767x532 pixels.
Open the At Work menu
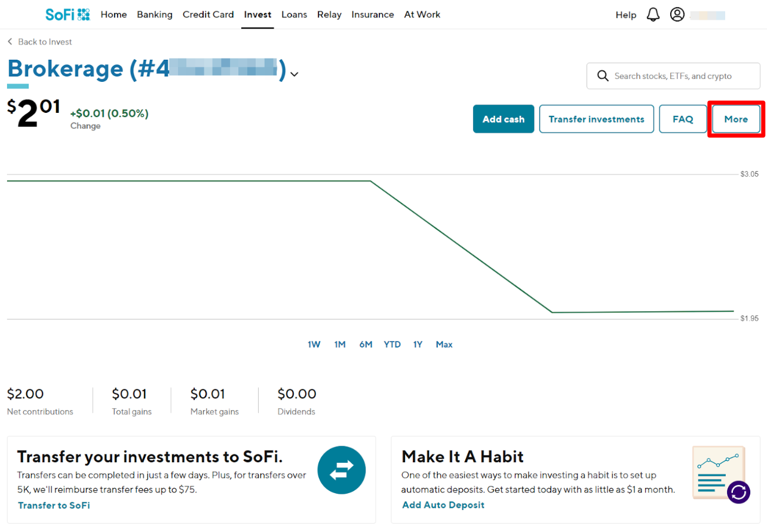click(x=422, y=14)
